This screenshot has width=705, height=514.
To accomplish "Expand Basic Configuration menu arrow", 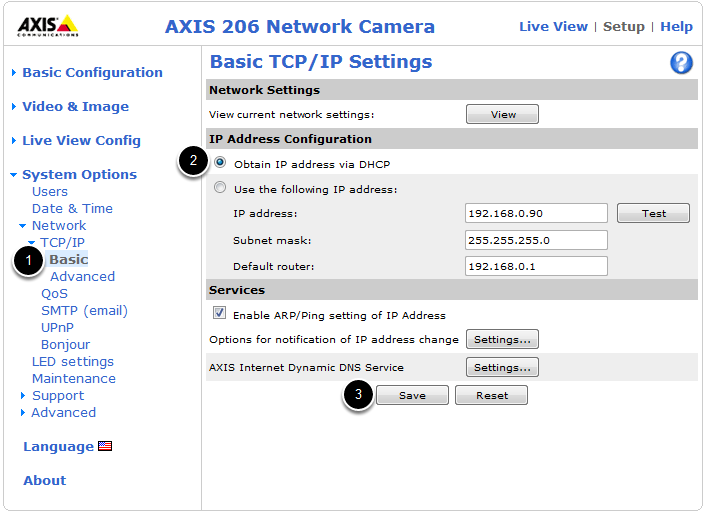I will [14, 72].
